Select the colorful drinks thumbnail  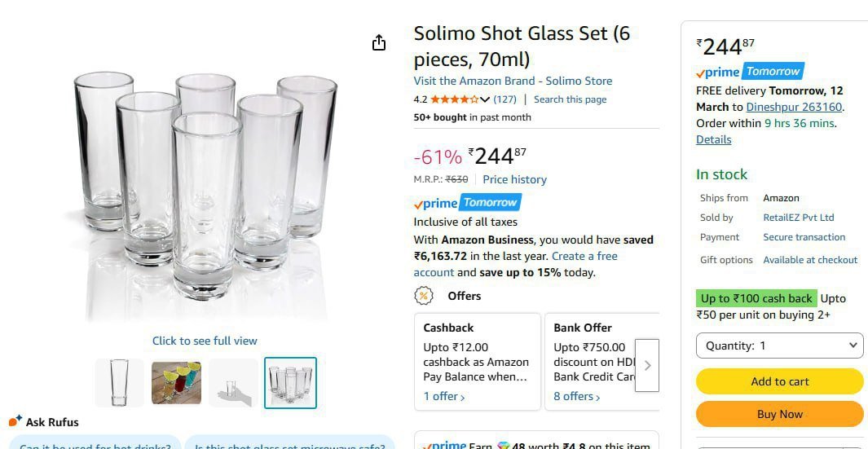click(x=176, y=382)
